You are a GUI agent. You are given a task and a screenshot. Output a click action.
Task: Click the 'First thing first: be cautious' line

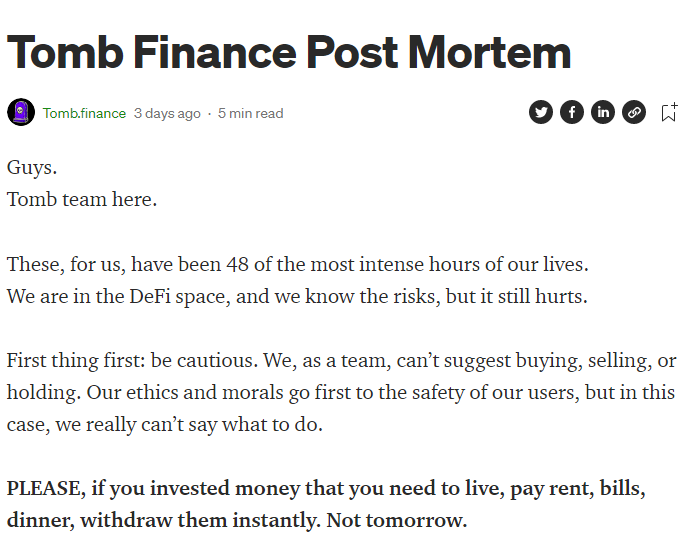click(x=342, y=361)
